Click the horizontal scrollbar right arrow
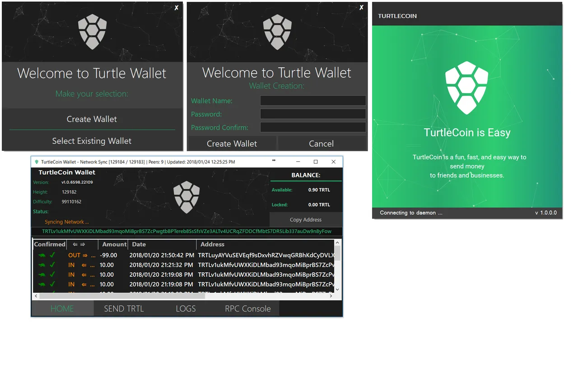Viewport: 578px width, 392px height. 331,296
